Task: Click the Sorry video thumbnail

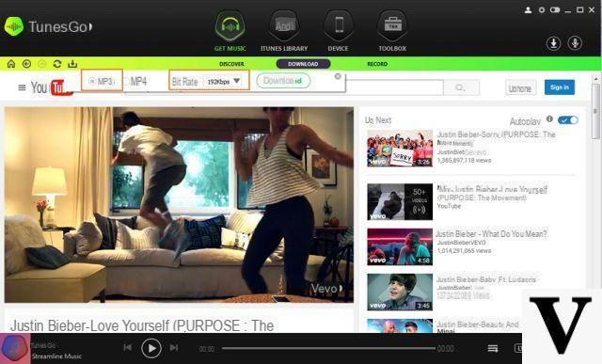Action: coord(400,149)
